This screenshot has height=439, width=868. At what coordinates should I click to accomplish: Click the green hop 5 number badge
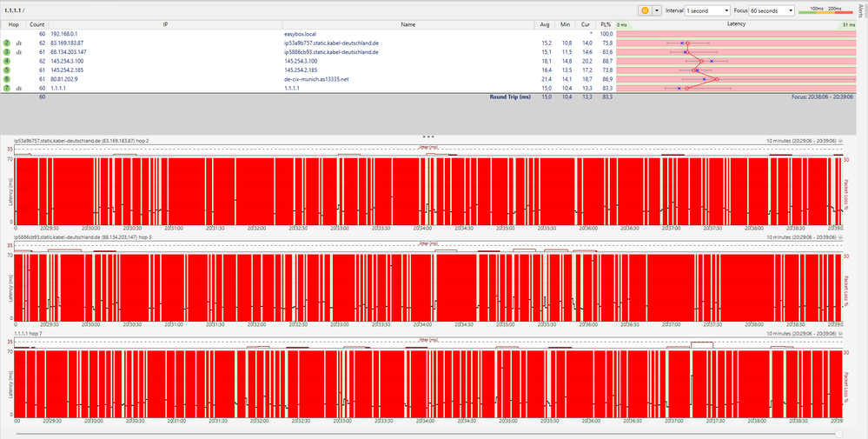(x=7, y=70)
